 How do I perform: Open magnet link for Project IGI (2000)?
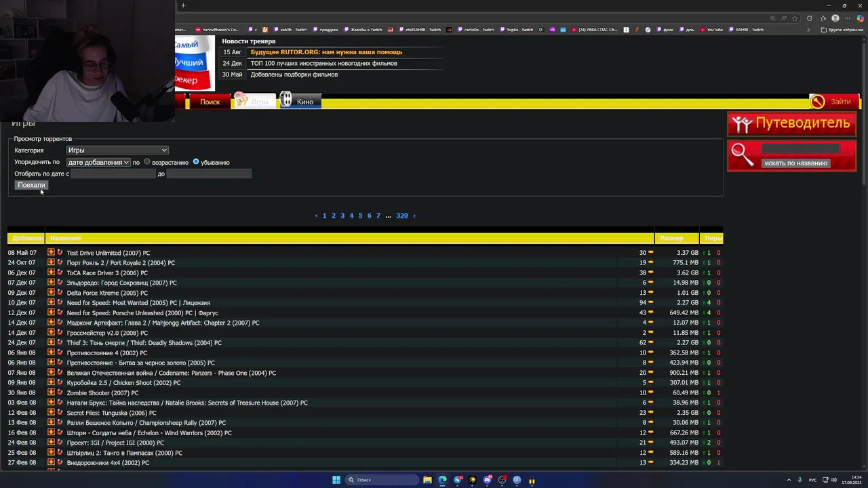click(60, 443)
